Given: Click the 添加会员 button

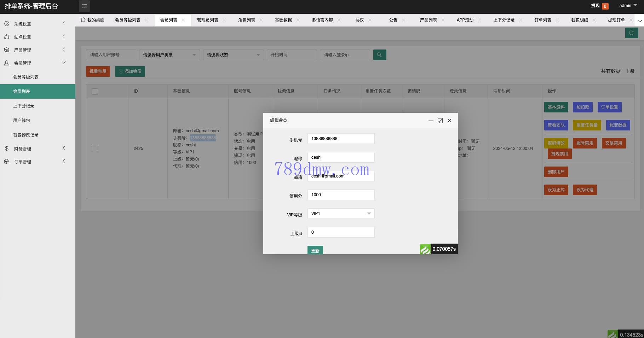Looking at the screenshot, I should (130, 71).
